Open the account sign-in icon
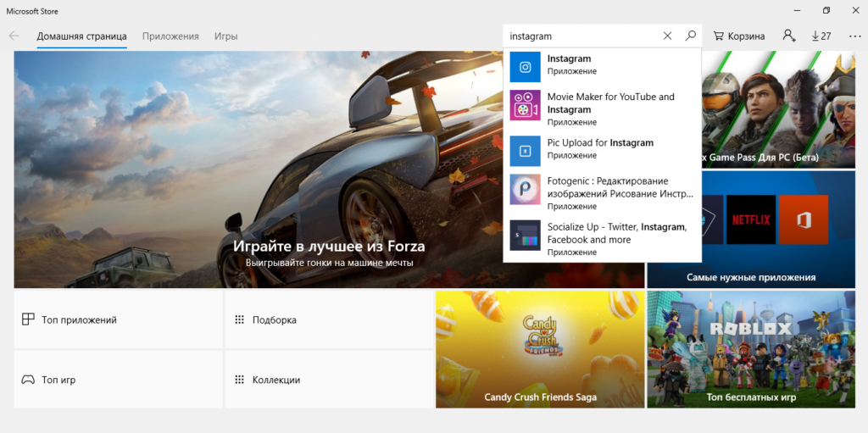 (x=789, y=36)
